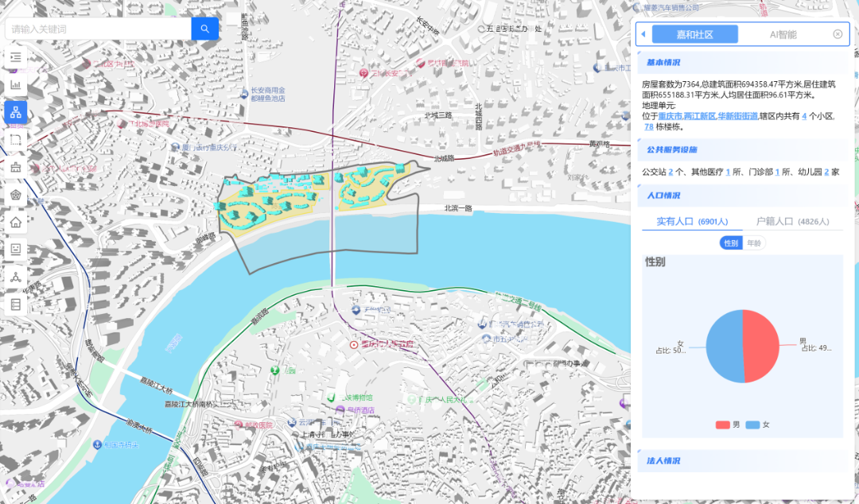Click the 渝澳大桥 bridge label
859x504 pixels.
138,427
